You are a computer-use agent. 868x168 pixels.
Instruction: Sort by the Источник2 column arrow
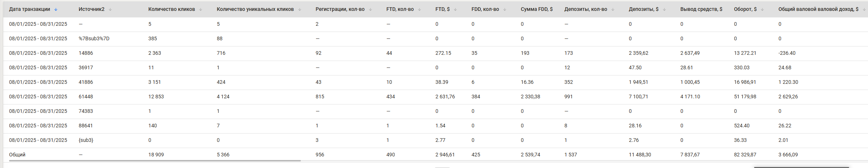[110, 9]
